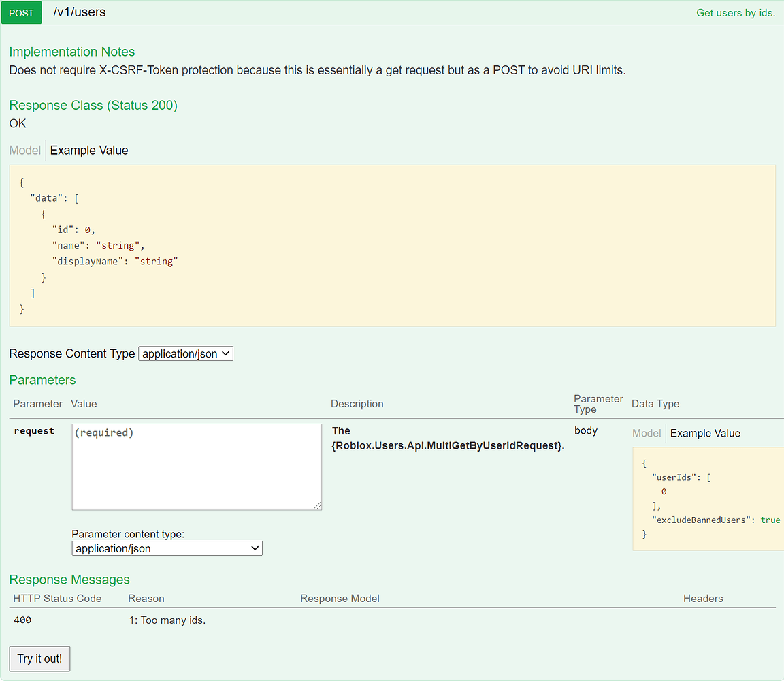Click the 'Reason' column header
The height and width of the screenshot is (681, 784).
[146, 599]
